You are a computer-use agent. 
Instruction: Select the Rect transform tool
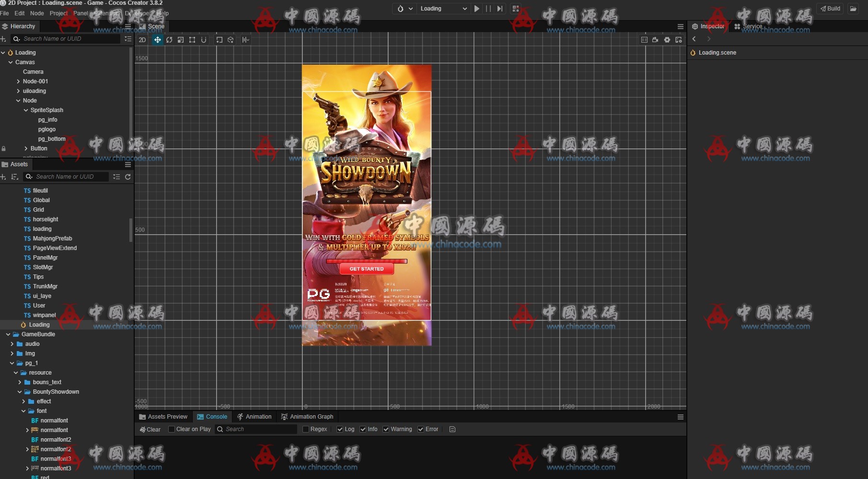pos(192,40)
